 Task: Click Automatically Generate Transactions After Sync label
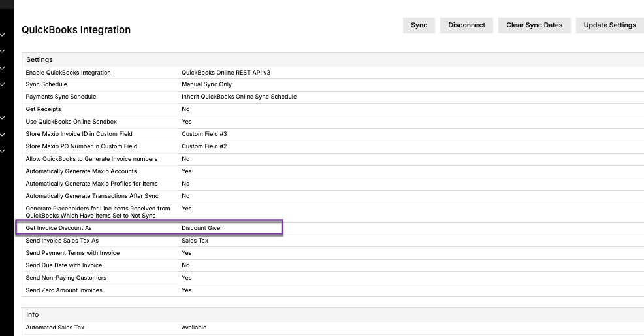click(92, 195)
